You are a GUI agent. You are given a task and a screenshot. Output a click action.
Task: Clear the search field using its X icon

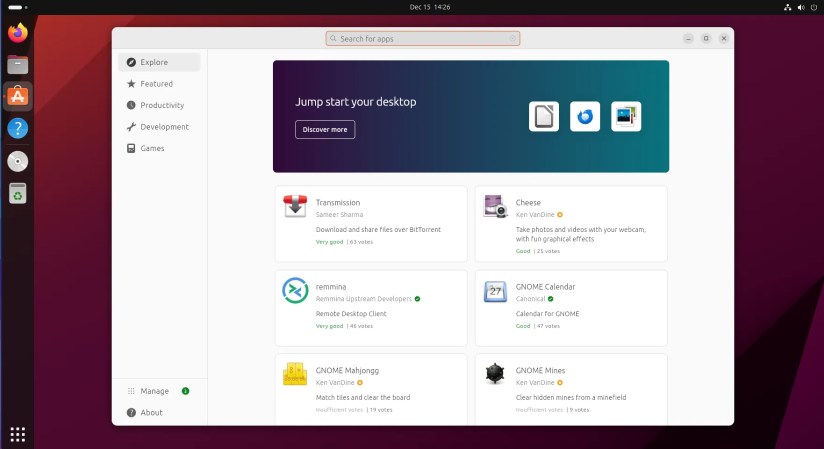[512, 38]
